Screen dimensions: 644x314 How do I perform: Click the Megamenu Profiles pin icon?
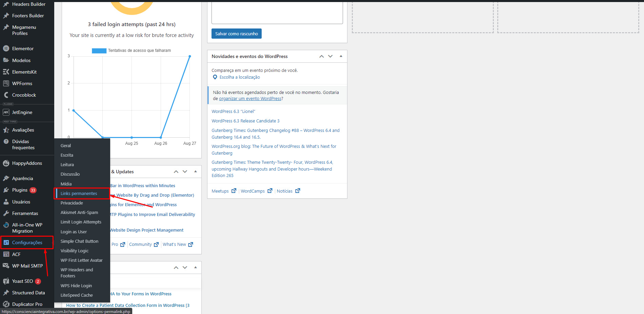[6, 27]
